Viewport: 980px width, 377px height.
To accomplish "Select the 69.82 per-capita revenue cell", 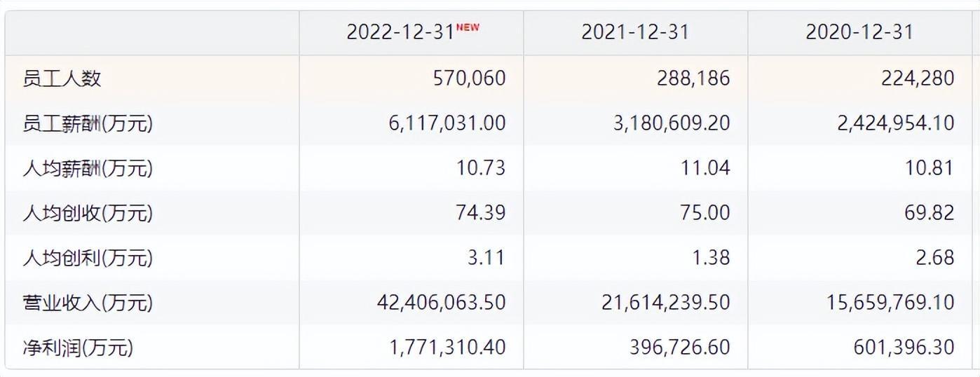I will (929, 213).
